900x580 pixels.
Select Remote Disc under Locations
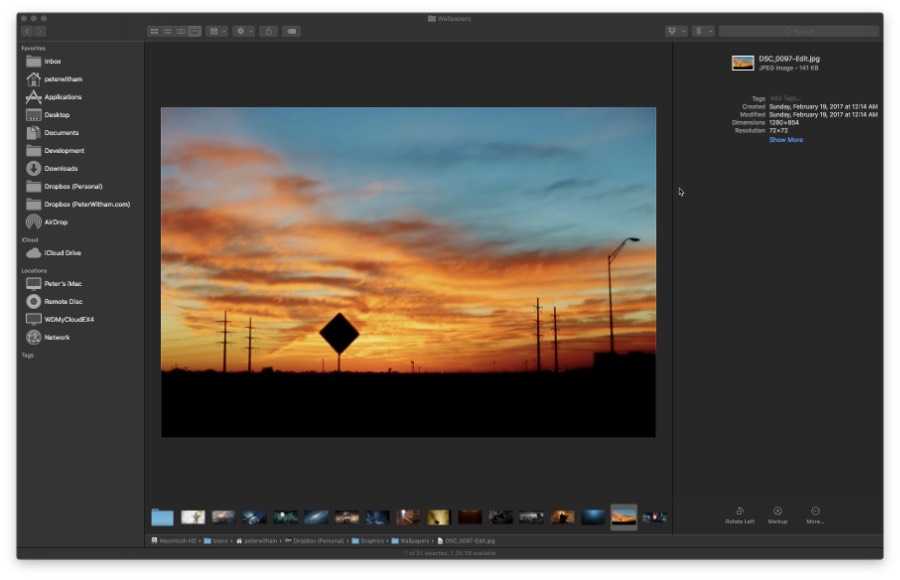coord(62,301)
